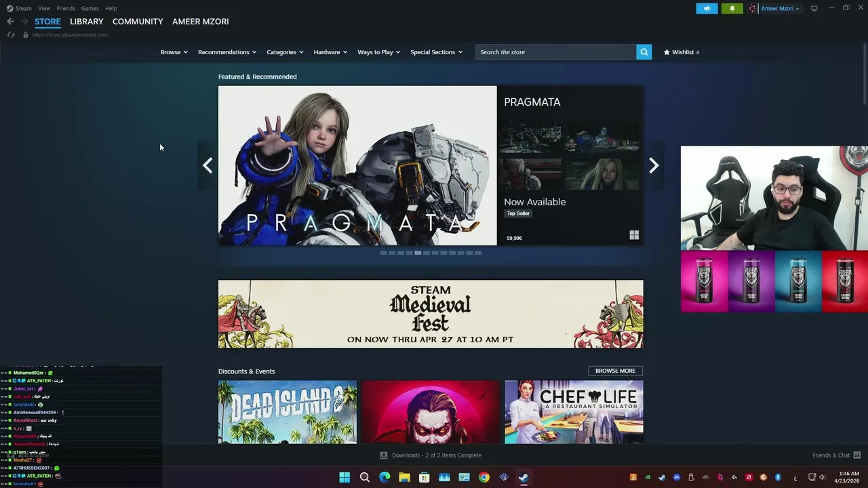This screenshot has height=488, width=868.
Task: Expand the Ways to Play dropdown
Action: (379, 52)
